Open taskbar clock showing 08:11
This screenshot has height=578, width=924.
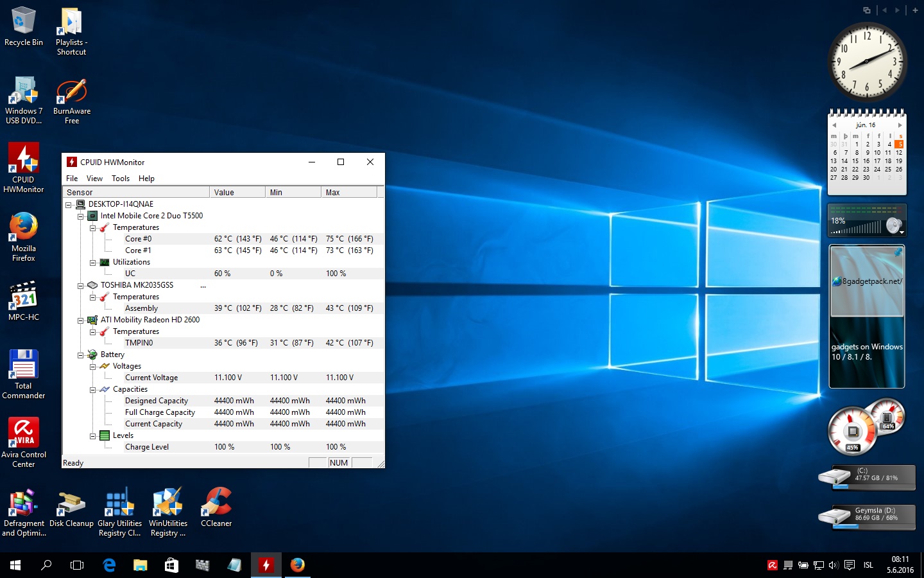(900, 565)
